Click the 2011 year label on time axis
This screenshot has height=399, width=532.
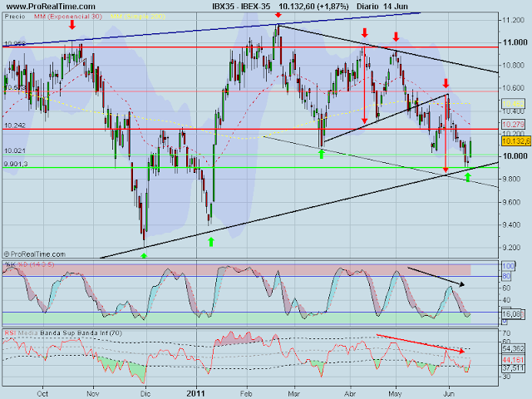click(196, 394)
